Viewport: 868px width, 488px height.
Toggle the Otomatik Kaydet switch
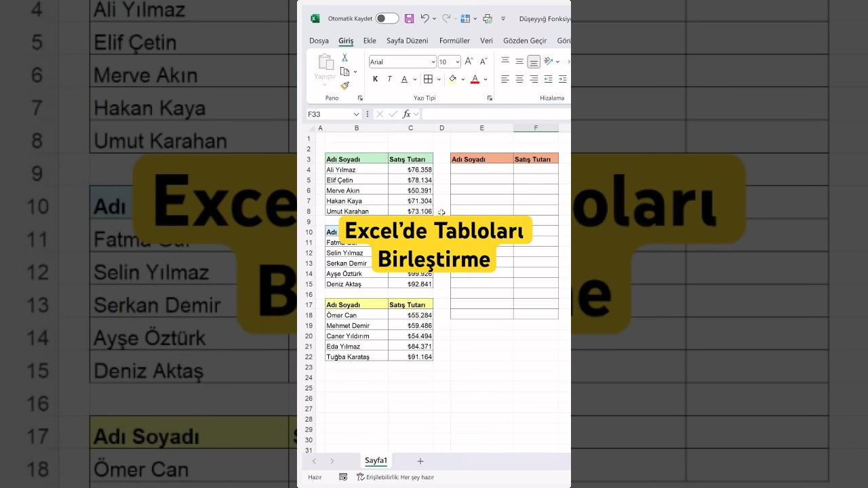click(387, 18)
